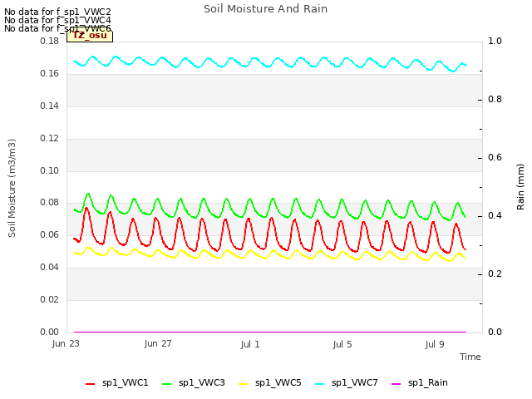Click the 0.02 left axis value
The width and height of the screenshot is (532, 399).
tap(50, 299)
